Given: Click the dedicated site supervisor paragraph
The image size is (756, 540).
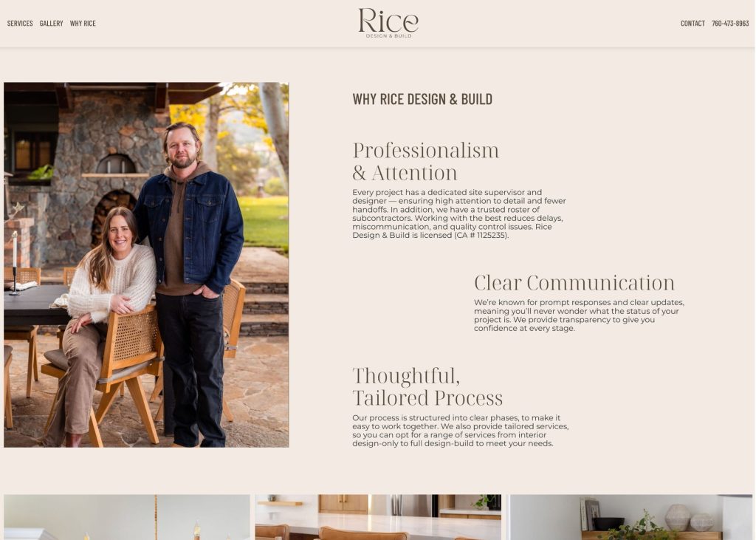Looking at the screenshot, I should coord(459,213).
